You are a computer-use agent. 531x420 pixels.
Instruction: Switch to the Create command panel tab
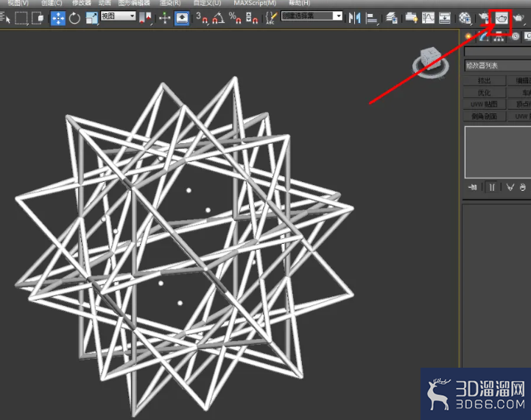(468, 37)
